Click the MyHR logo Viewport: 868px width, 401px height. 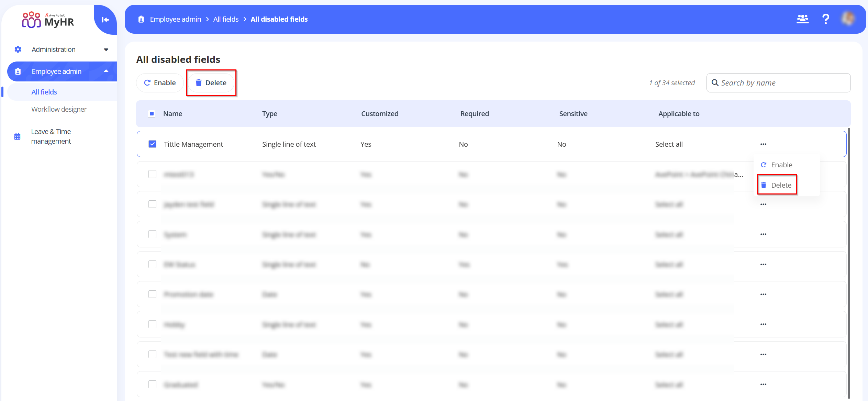48,20
